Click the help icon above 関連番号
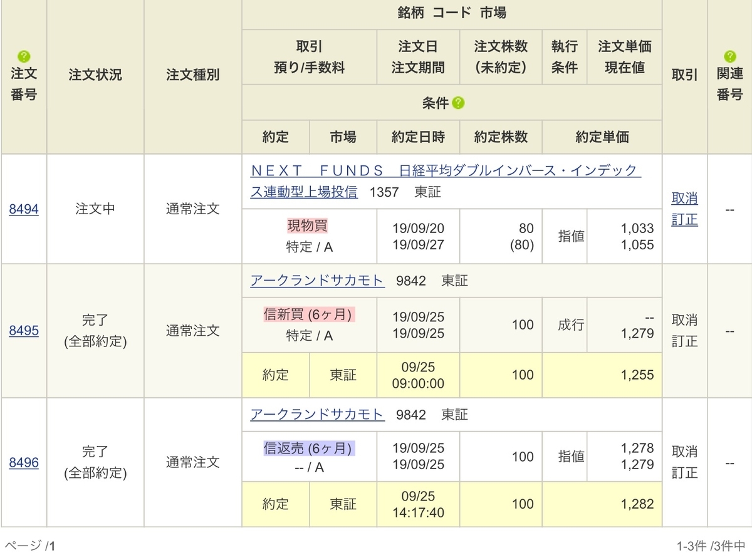 coord(729,56)
